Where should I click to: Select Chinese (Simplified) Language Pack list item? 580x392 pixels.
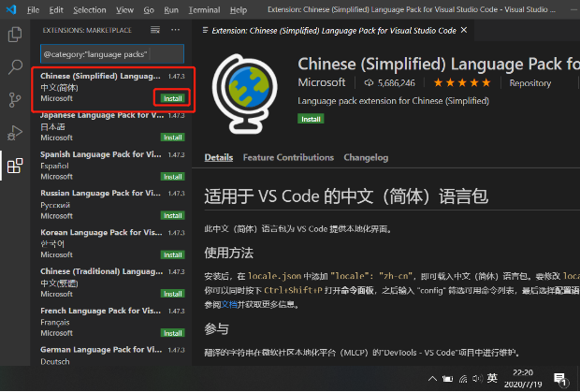click(112, 87)
